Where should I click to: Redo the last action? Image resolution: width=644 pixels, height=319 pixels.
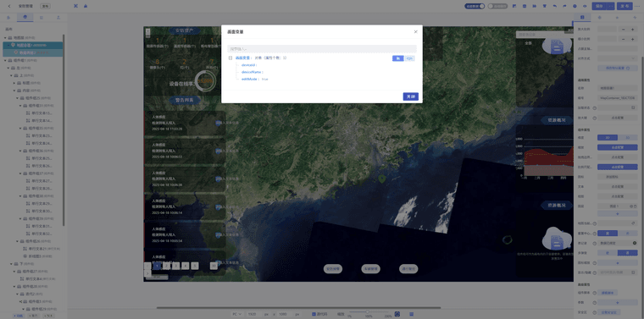pos(564,6)
